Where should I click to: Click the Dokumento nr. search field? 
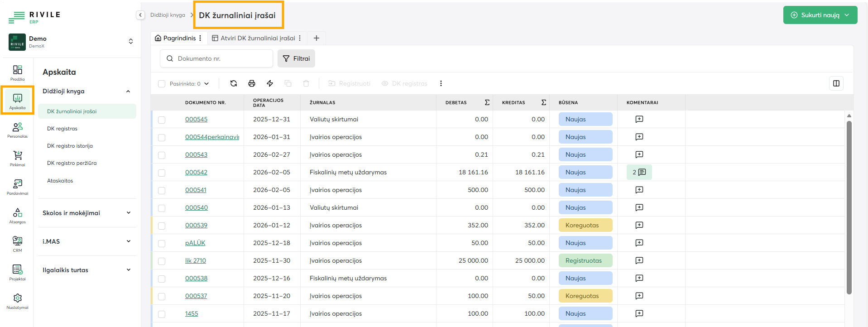coord(222,58)
